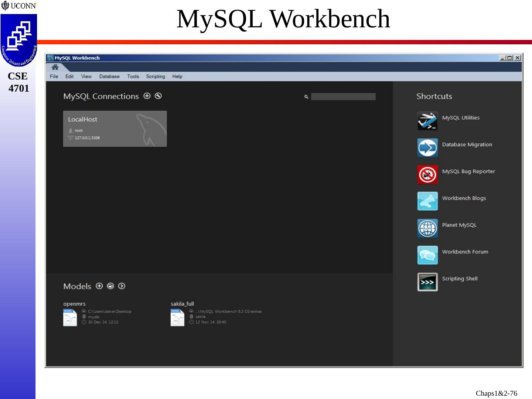Click the connections search input field
Image resolution: width=532 pixels, height=399 pixels.
(x=343, y=97)
